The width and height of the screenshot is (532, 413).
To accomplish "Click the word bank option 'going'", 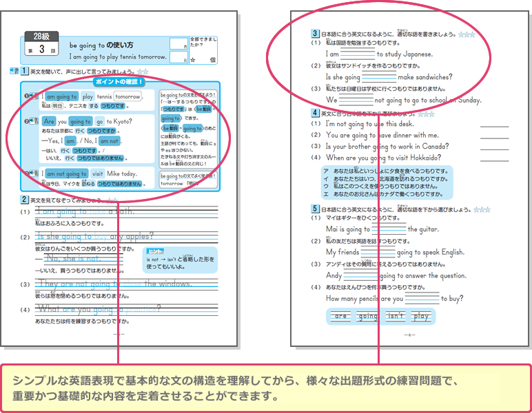I will pyautogui.click(x=368, y=316).
